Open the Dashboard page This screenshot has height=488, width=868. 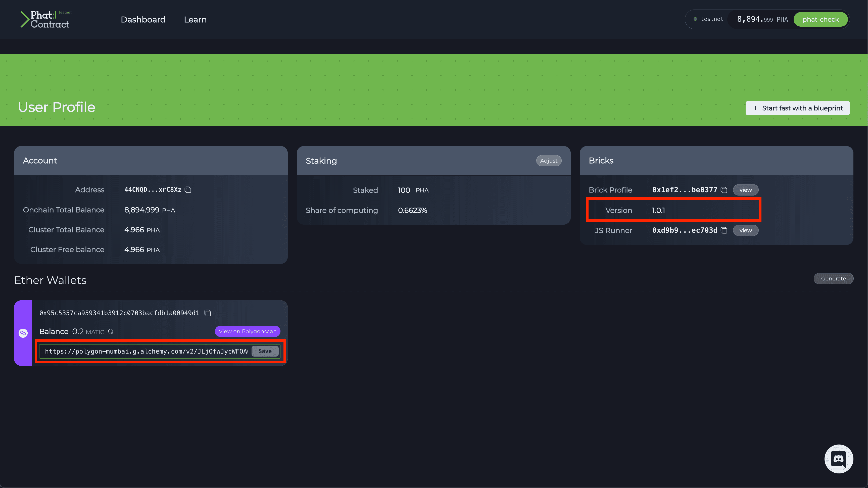(x=143, y=20)
